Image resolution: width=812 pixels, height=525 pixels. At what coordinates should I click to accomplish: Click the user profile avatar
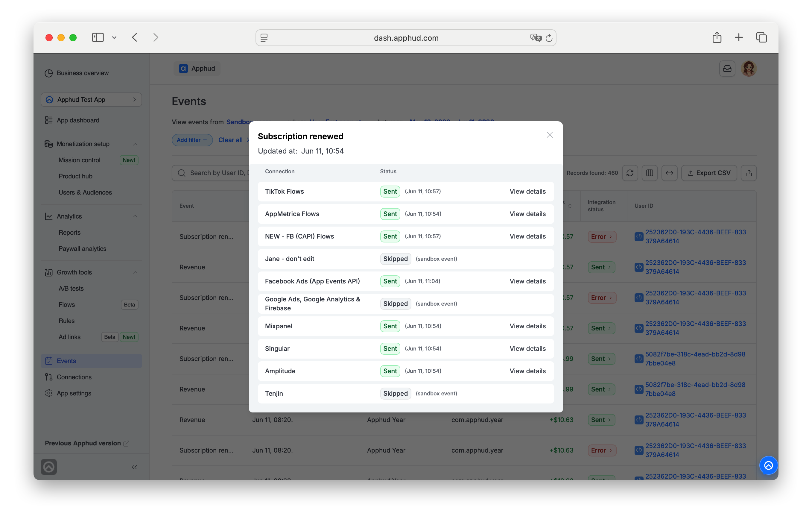pyautogui.click(x=748, y=69)
